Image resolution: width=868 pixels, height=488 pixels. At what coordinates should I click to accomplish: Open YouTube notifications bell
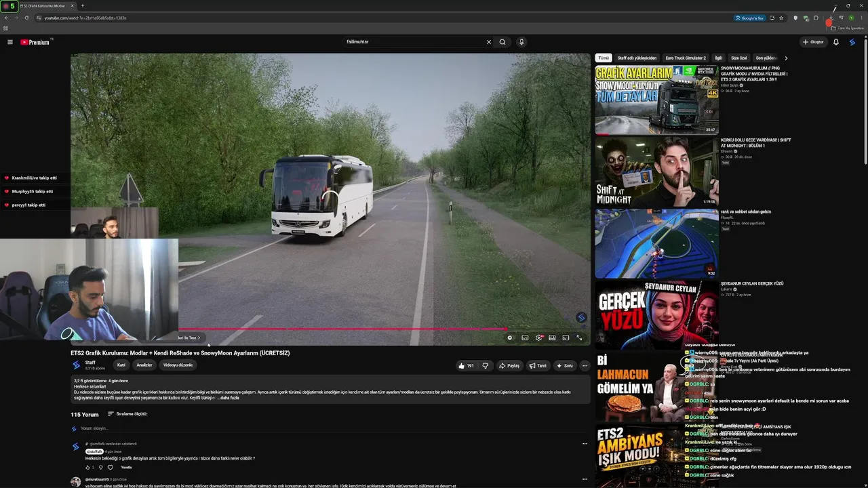pyautogui.click(x=836, y=42)
